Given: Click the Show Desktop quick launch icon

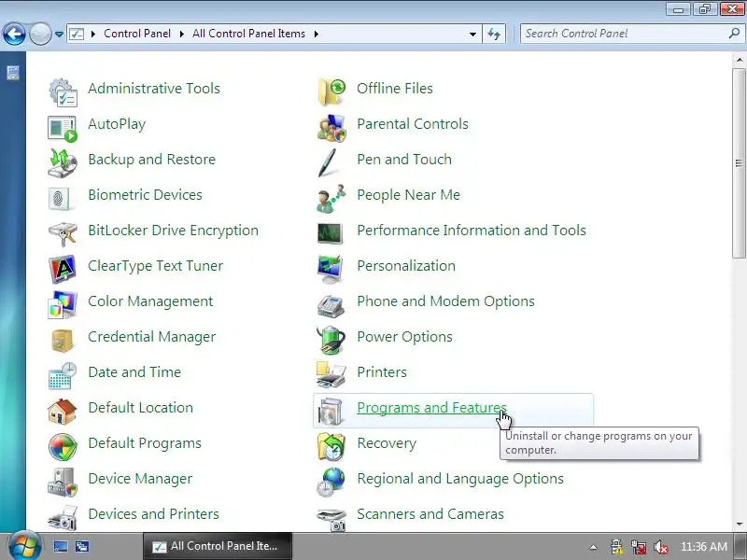Looking at the screenshot, I should click(60, 546).
